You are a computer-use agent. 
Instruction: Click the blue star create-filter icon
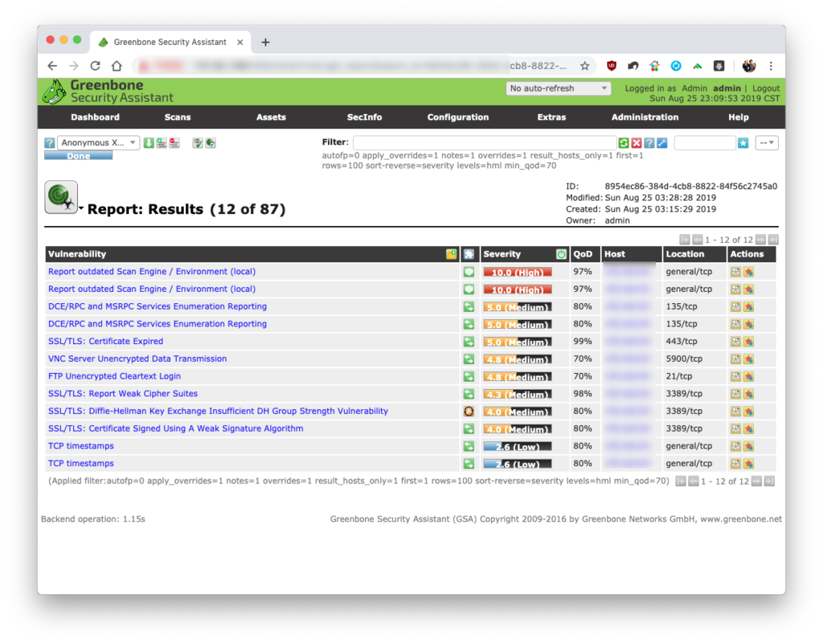click(743, 143)
